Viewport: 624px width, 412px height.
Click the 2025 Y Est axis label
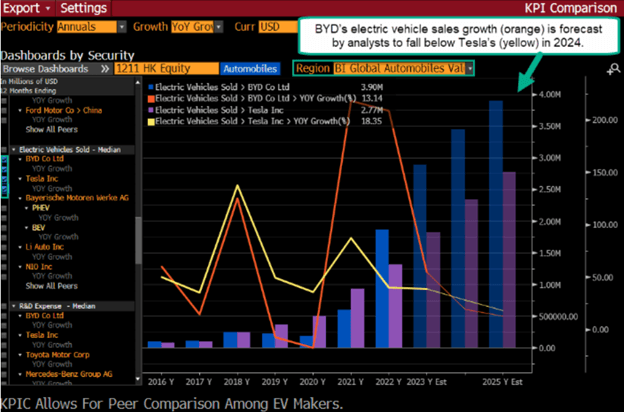[502, 382]
